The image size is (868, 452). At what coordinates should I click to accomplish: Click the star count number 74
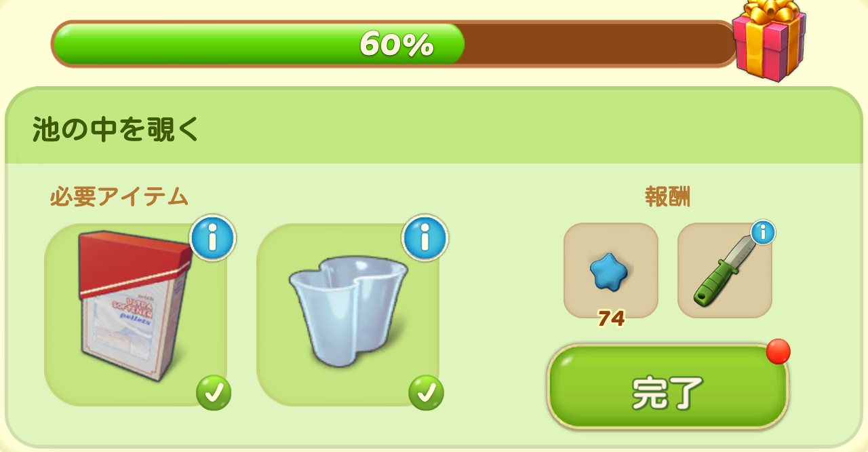click(x=611, y=318)
